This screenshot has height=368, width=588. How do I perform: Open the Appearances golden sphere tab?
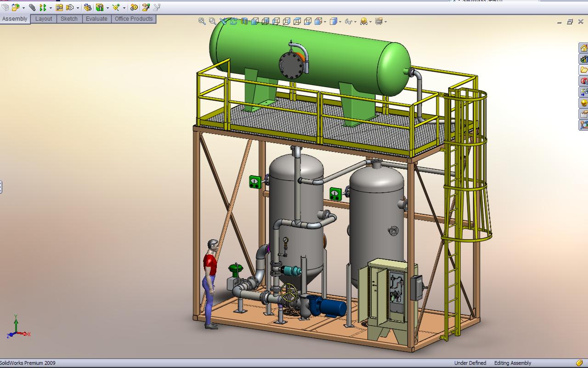click(583, 103)
